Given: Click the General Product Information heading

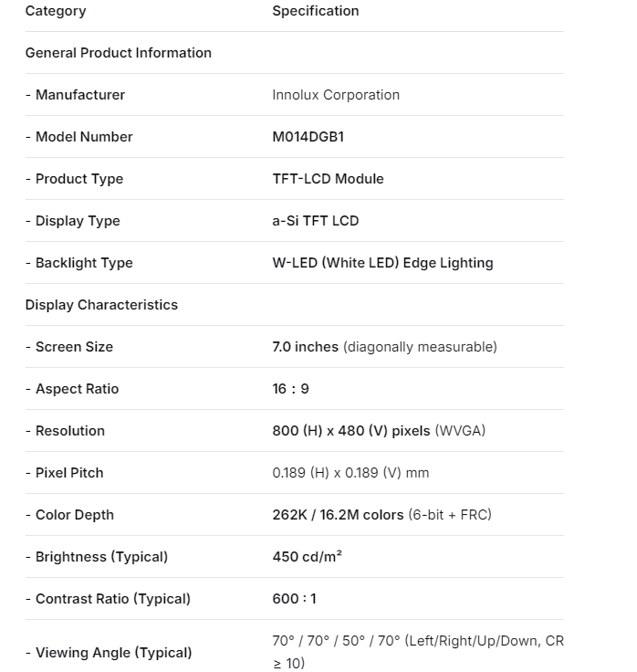Looking at the screenshot, I should point(118,53).
